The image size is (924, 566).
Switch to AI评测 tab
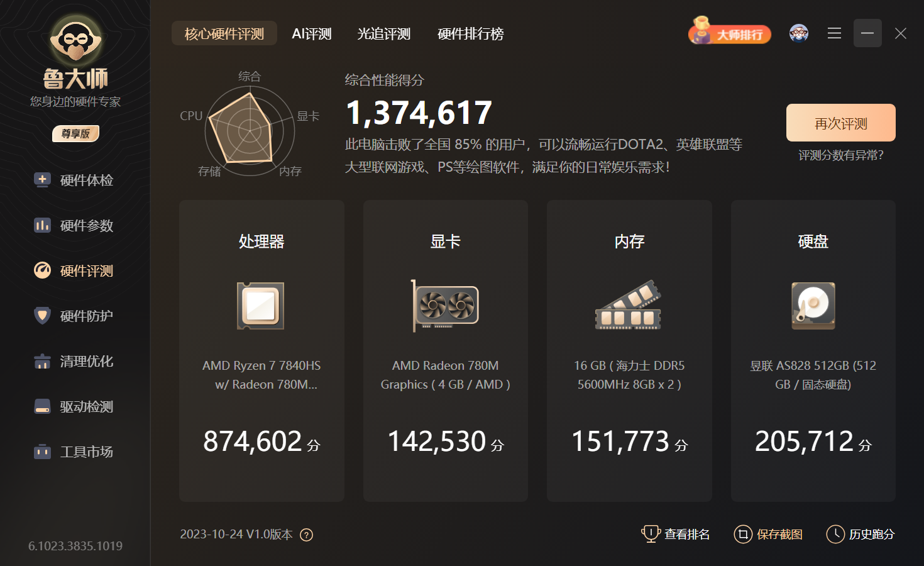click(x=312, y=33)
